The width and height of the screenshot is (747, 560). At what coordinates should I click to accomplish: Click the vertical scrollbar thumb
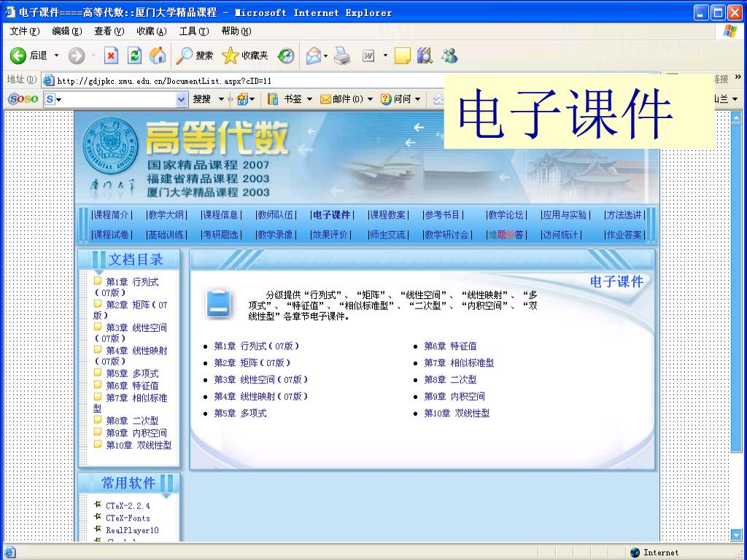[x=736, y=287]
